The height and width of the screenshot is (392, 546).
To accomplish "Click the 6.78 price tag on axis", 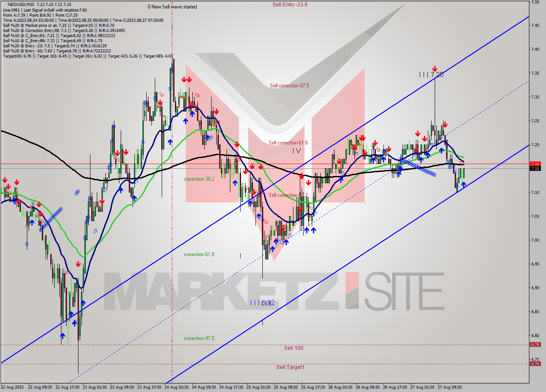I will coord(535,345).
